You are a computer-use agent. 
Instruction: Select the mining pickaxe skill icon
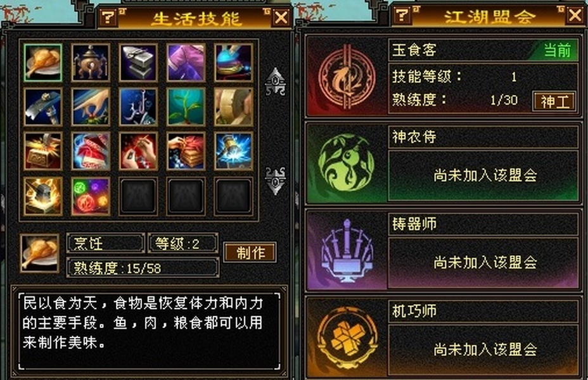coord(42,107)
